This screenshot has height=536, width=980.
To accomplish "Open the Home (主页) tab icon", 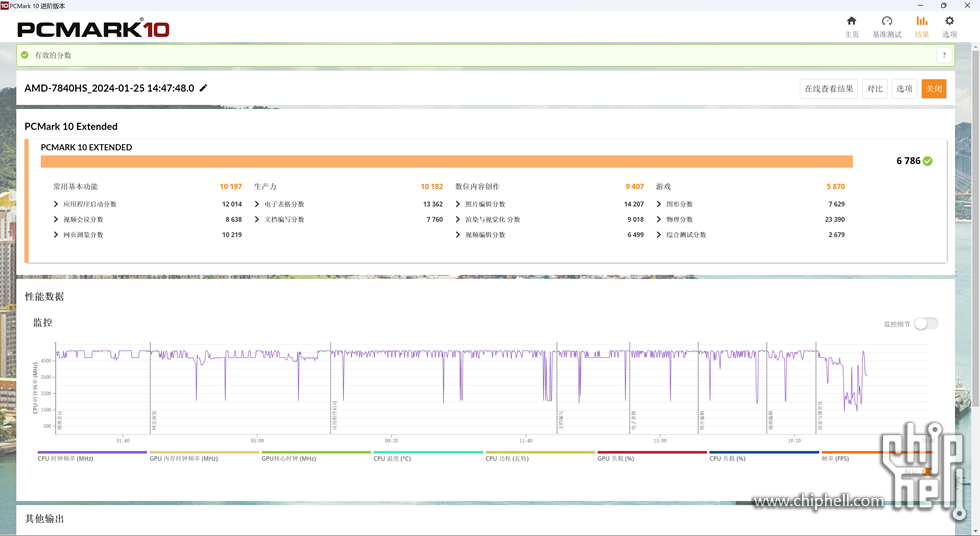I will click(x=851, y=21).
